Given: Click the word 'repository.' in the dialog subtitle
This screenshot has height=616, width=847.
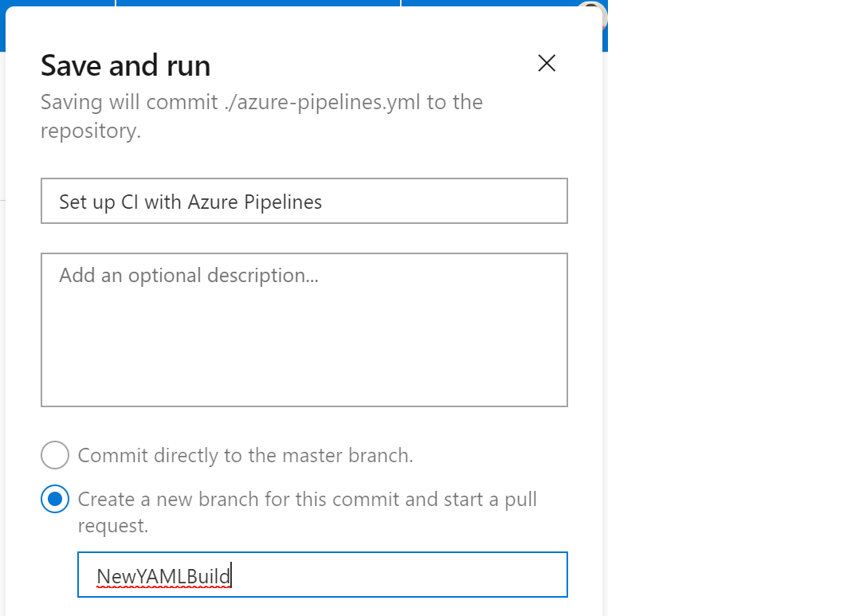Looking at the screenshot, I should click(90, 131).
